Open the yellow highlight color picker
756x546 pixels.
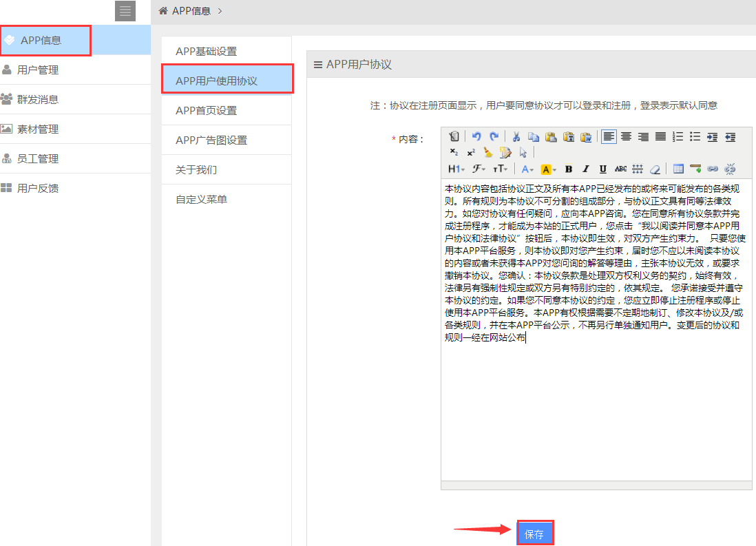tap(549, 169)
